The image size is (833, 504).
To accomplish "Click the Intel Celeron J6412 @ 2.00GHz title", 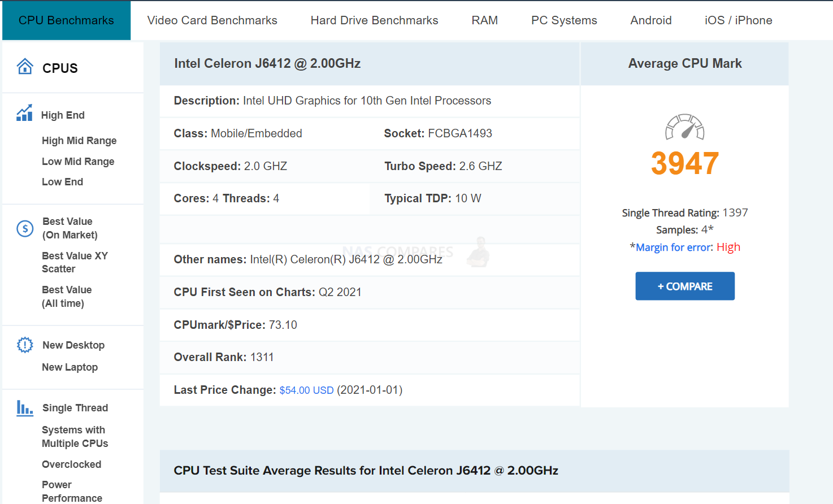I will tap(267, 63).
